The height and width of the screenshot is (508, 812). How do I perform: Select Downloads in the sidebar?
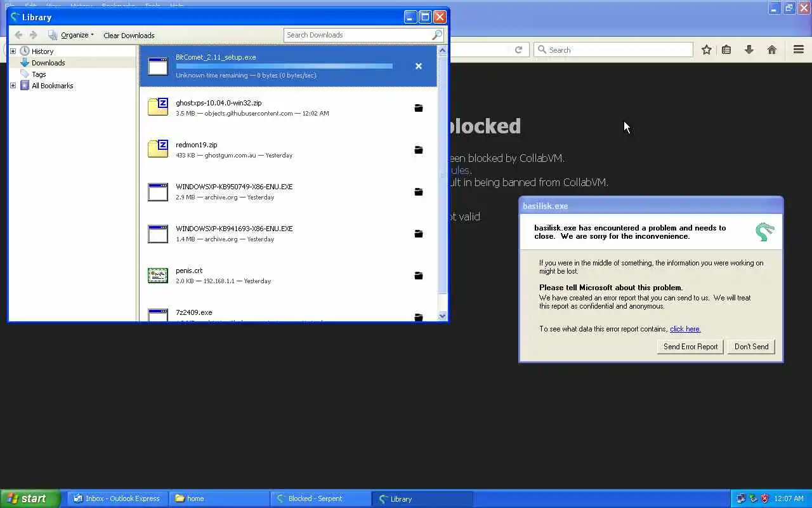click(48, 63)
